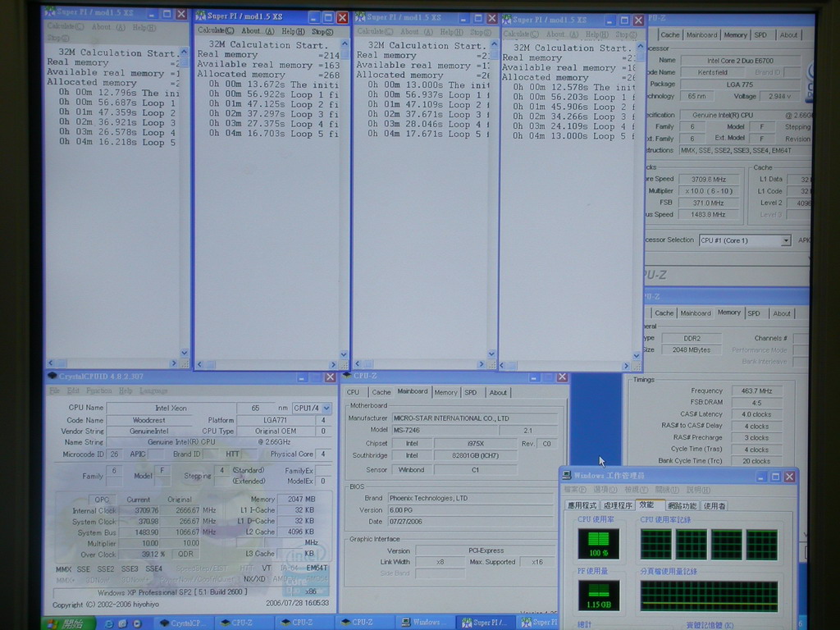Open the Memory tab in the CPU-Z processor window
Screen dimensions: 840x630
(x=735, y=34)
